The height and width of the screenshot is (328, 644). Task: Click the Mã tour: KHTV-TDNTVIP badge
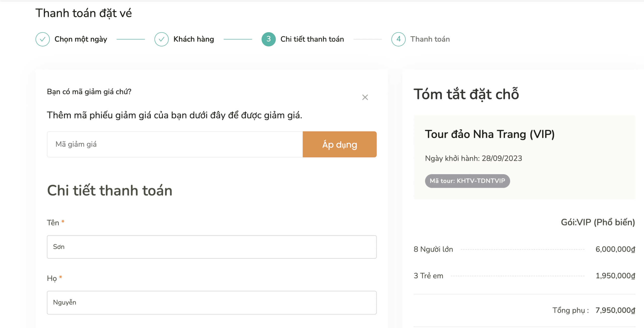coord(467,181)
